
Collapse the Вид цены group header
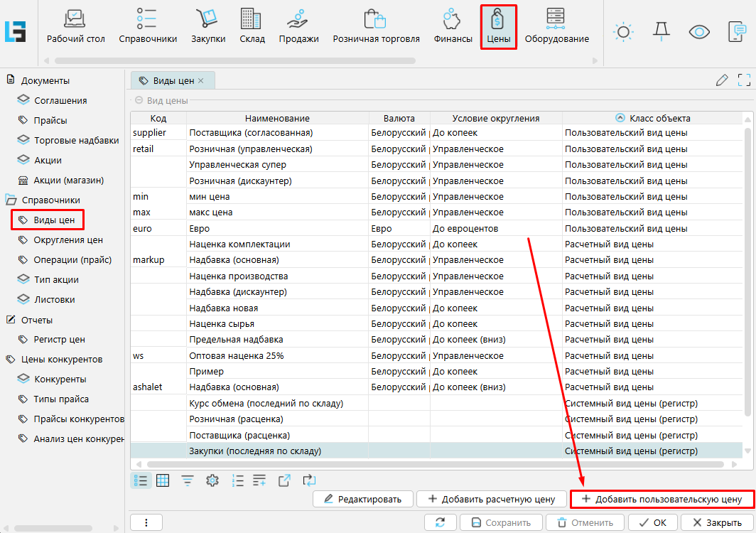click(x=139, y=101)
